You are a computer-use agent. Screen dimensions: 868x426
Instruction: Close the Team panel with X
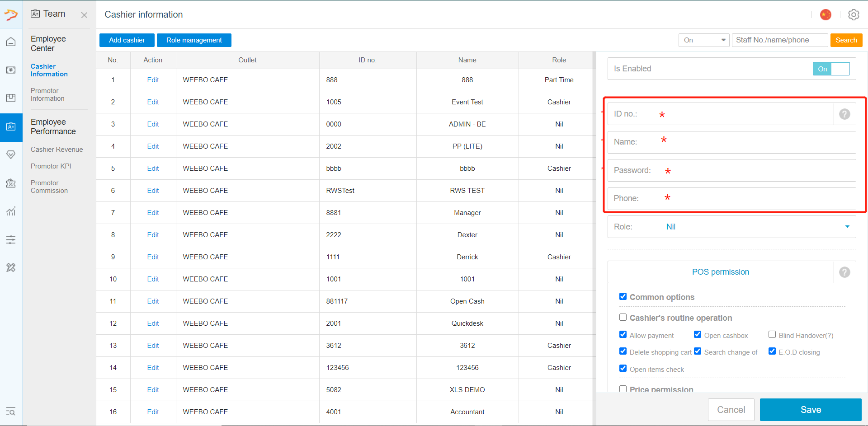tap(84, 15)
